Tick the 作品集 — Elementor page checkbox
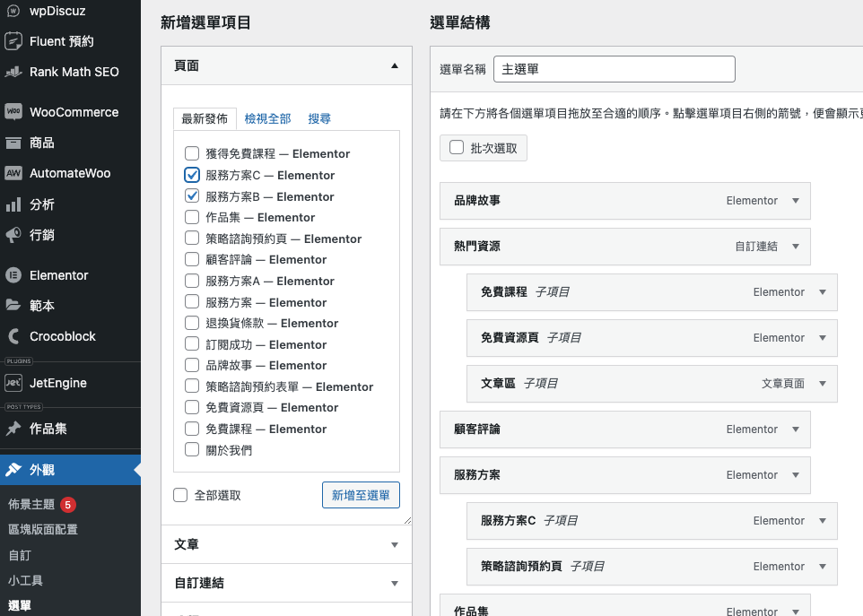The height and width of the screenshot is (616, 863). pyautogui.click(x=192, y=217)
